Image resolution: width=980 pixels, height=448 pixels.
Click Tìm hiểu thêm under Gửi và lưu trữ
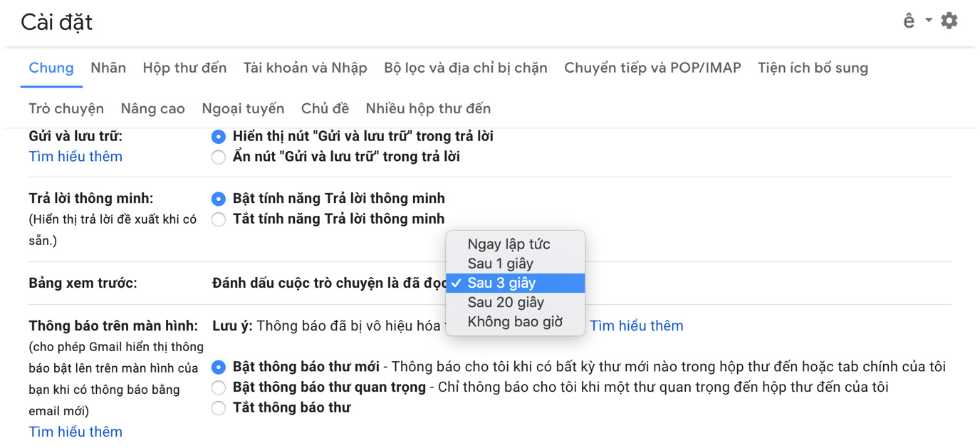click(x=75, y=157)
